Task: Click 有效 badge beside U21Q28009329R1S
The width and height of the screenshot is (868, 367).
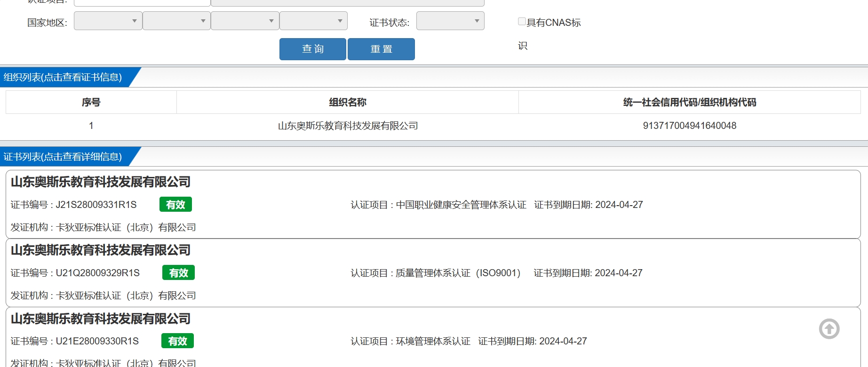Action: point(178,273)
